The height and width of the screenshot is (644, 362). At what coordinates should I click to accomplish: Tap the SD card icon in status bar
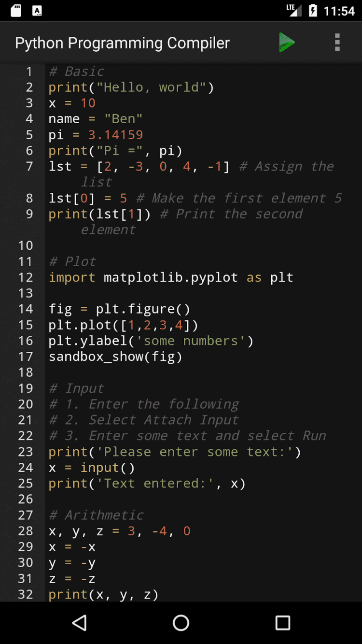16,11
